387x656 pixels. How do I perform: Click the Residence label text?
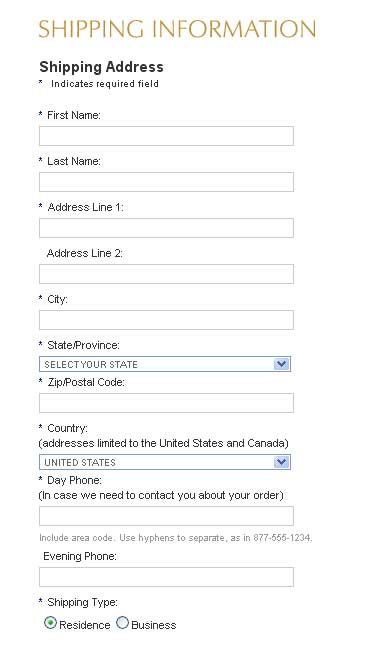[x=85, y=625]
